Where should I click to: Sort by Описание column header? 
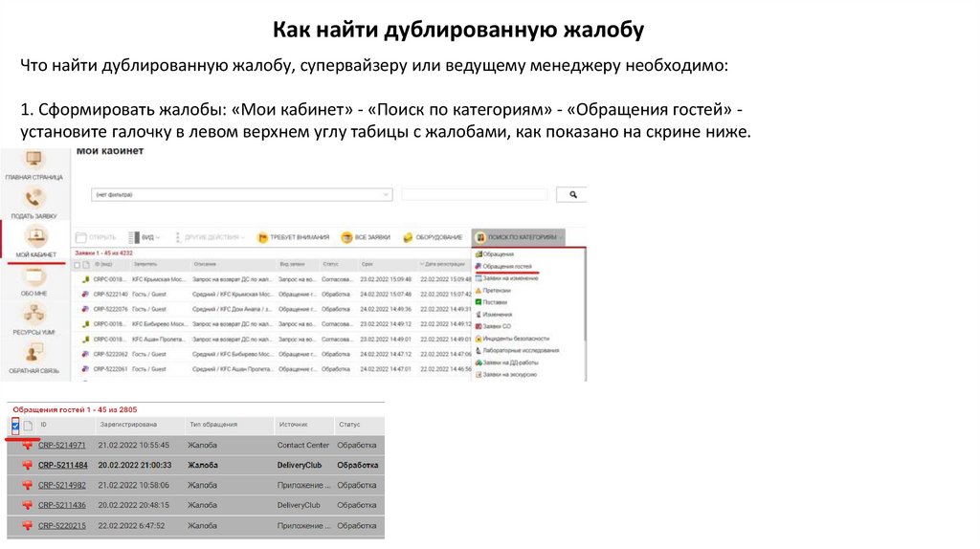[205, 264]
